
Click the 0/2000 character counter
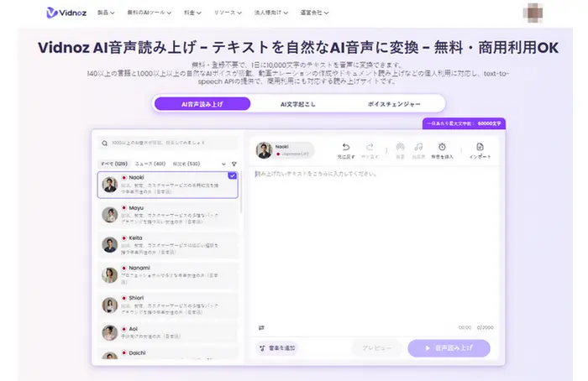pyautogui.click(x=486, y=327)
